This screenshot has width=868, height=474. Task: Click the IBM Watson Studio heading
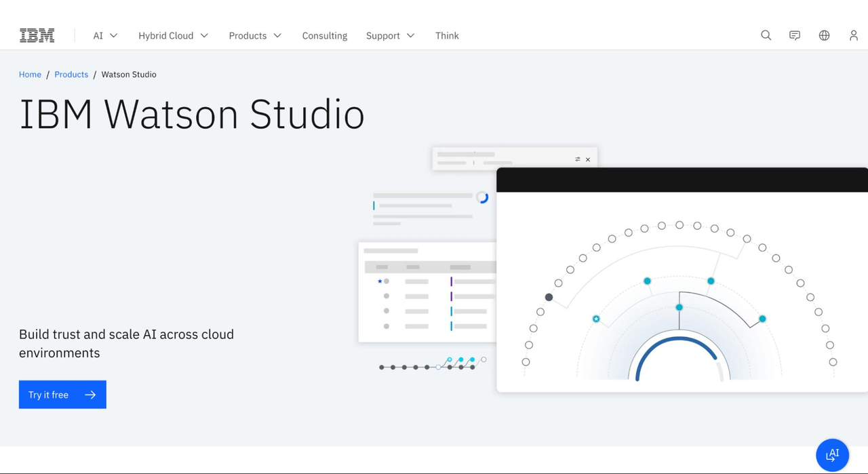(192, 114)
